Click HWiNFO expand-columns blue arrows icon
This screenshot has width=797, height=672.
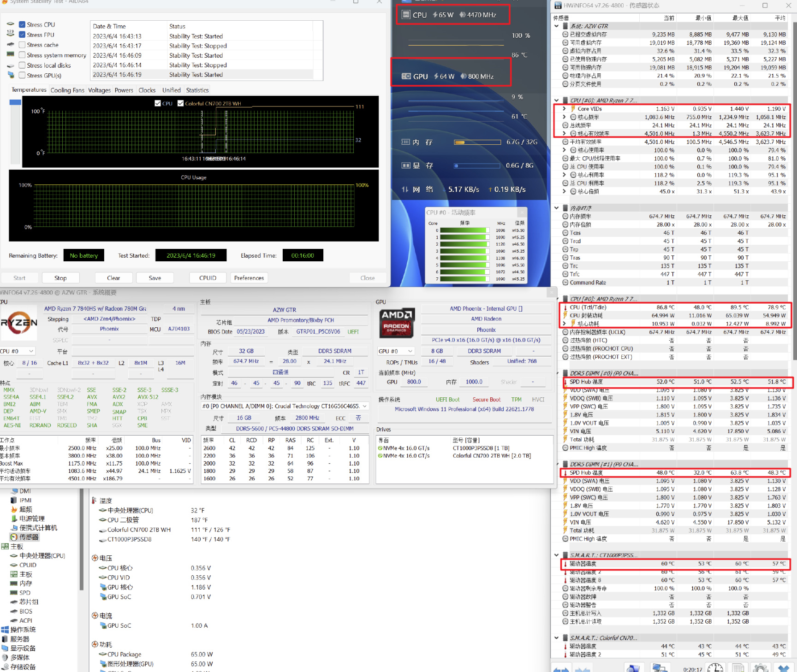point(561,669)
